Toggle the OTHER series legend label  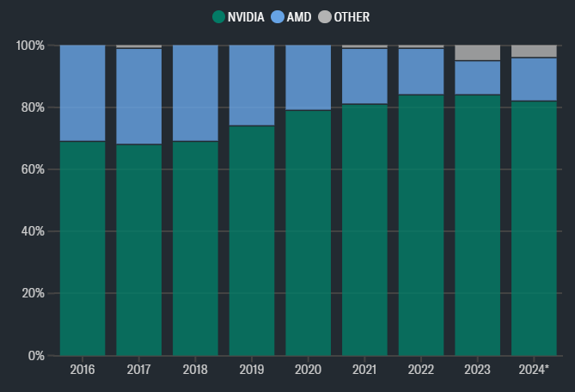tap(352, 16)
